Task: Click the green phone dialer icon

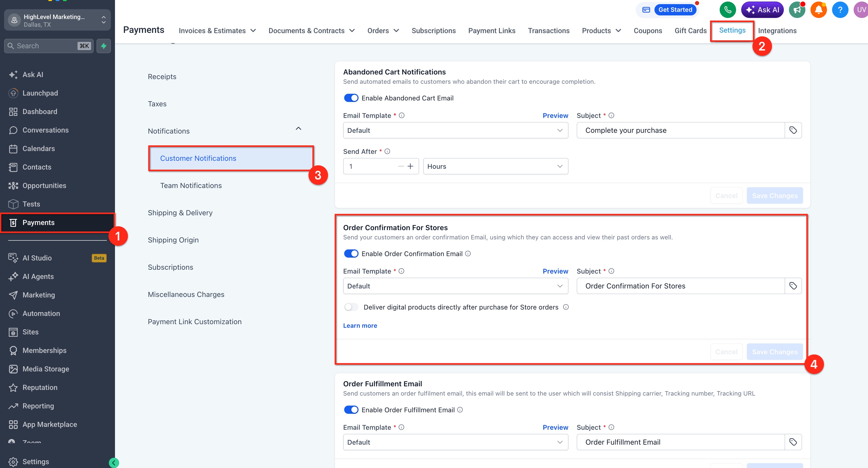Action: coord(728,10)
